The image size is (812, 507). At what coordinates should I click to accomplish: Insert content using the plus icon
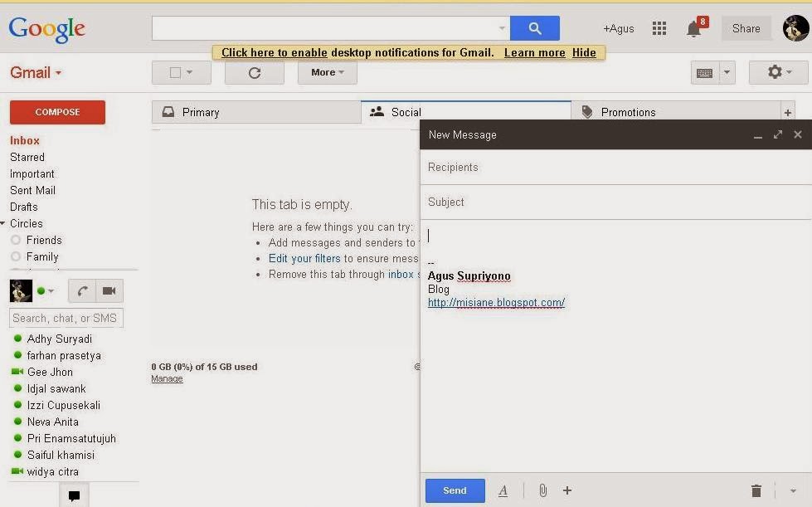pos(567,490)
